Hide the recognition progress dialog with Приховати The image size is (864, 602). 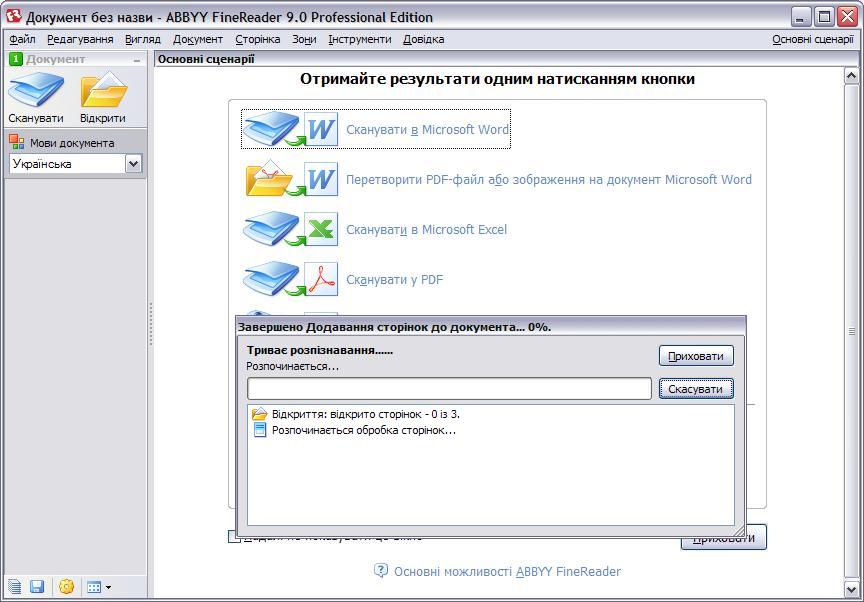696,356
